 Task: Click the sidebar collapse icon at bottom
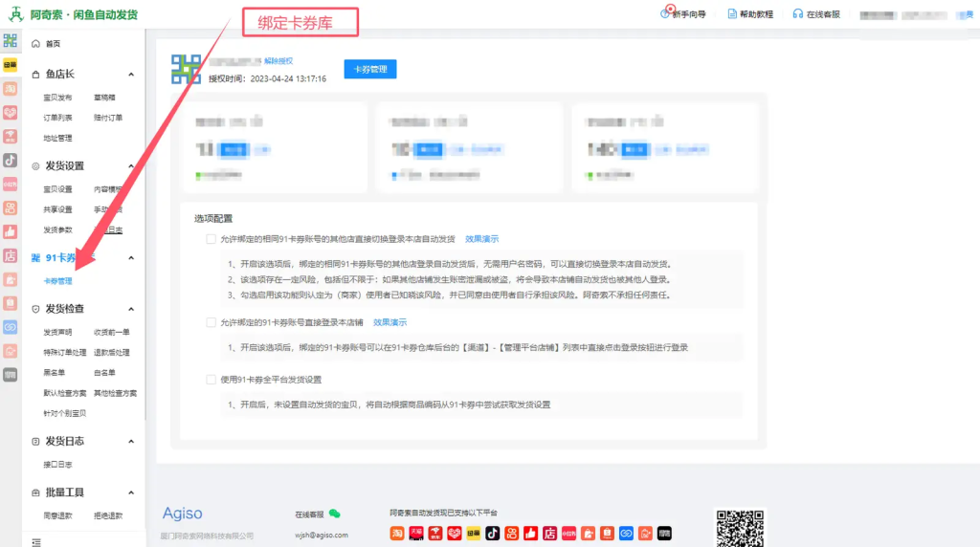[36, 542]
